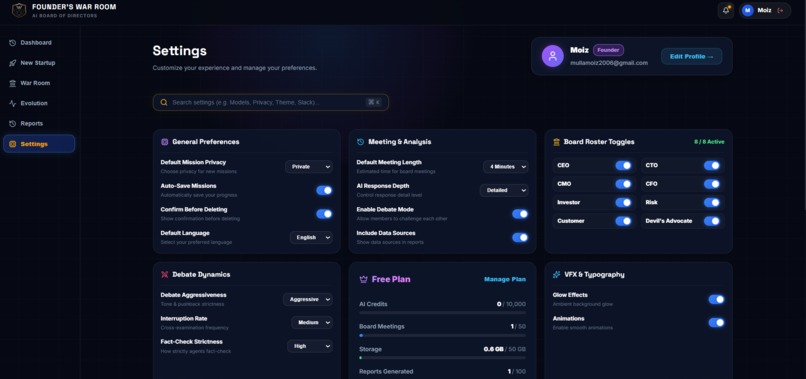
Task: Click the search magnifier icon
Action: click(164, 102)
